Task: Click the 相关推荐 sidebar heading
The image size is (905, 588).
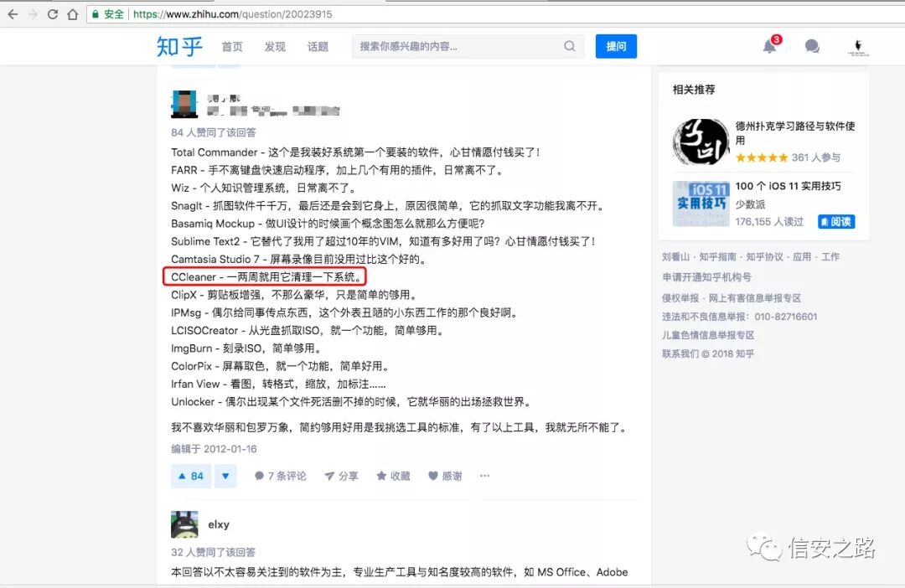Action: click(x=694, y=90)
